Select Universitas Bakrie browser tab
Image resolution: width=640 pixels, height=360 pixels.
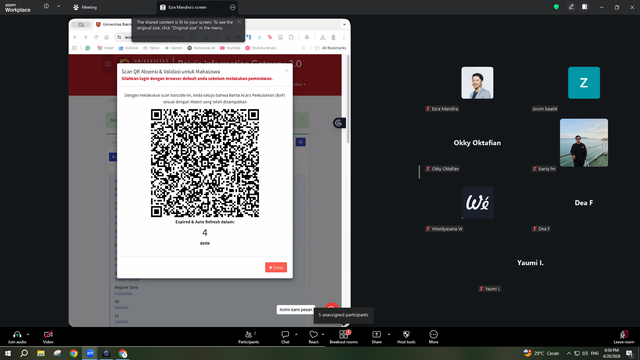pyautogui.click(x=114, y=24)
